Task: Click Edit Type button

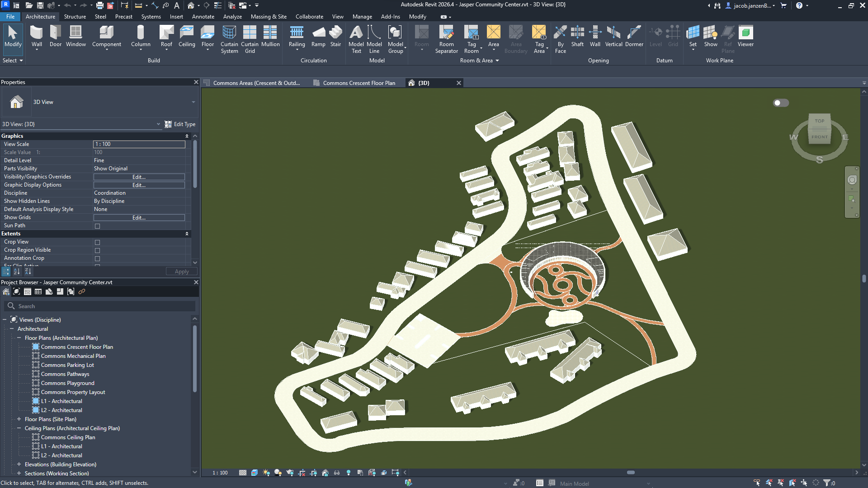Action: pyautogui.click(x=180, y=124)
